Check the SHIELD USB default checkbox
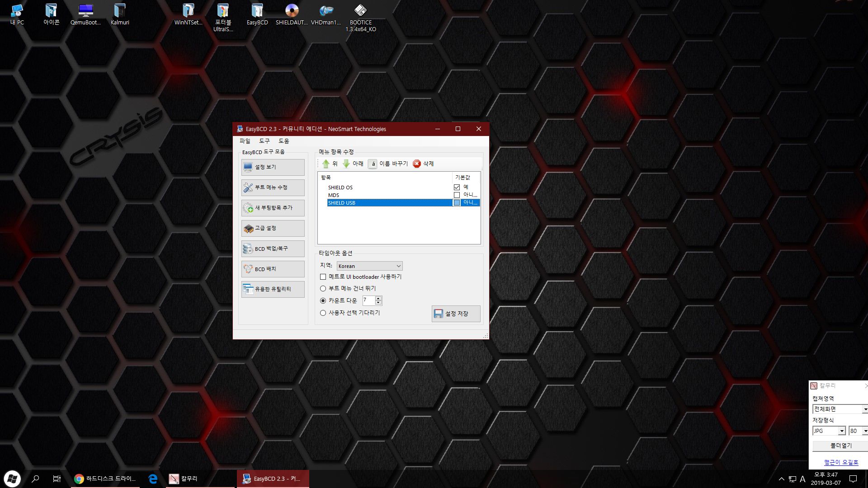This screenshot has width=868, height=488. pos(457,202)
